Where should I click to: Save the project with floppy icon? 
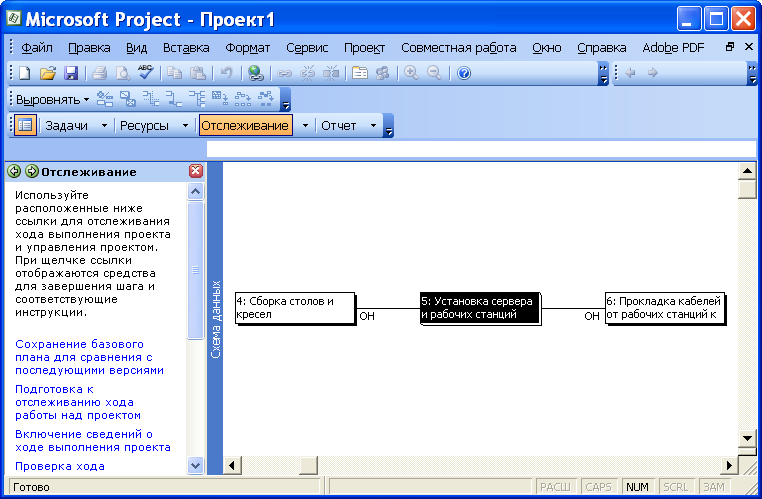click(x=71, y=73)
